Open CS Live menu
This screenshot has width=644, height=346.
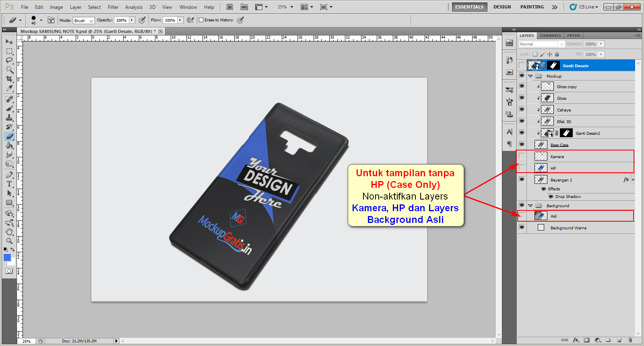(x=584, y=7)
